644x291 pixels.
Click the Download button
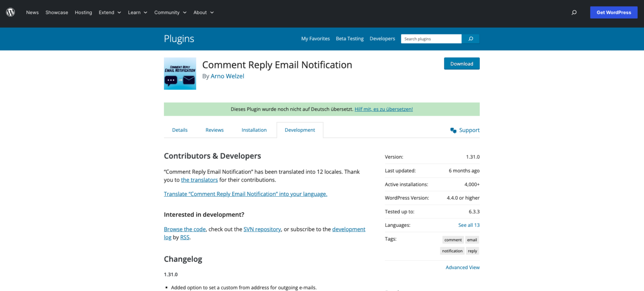pos(462,63)
